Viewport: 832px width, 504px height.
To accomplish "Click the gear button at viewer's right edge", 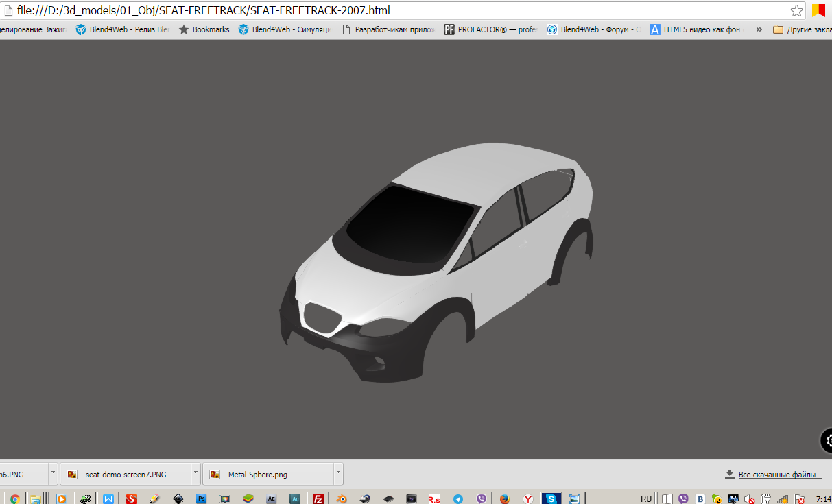I will pyautogui.click(x=829, y=440).
